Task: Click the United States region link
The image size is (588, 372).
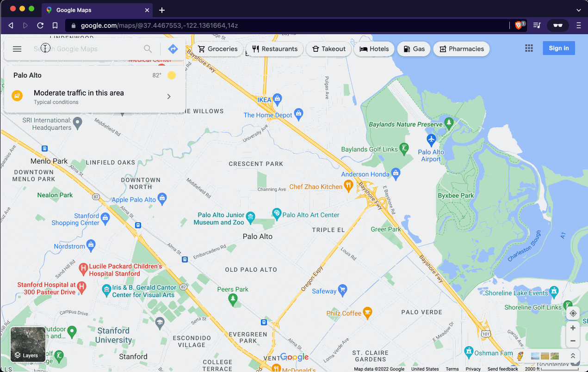Action: (425, 369)
